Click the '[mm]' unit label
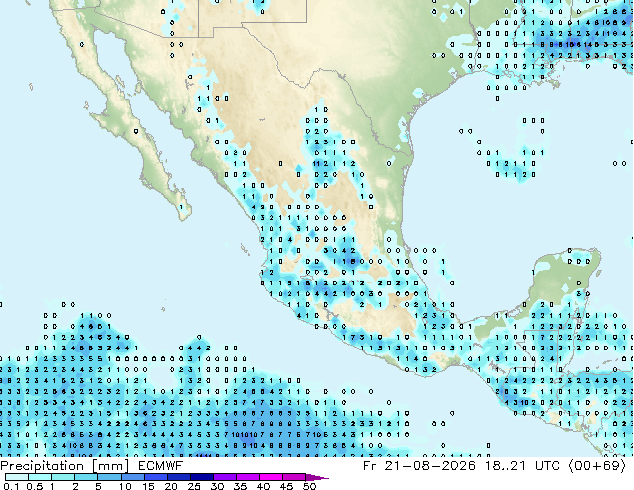The width and height of the screenshot is (634, 490). click(x=110, y=466)
